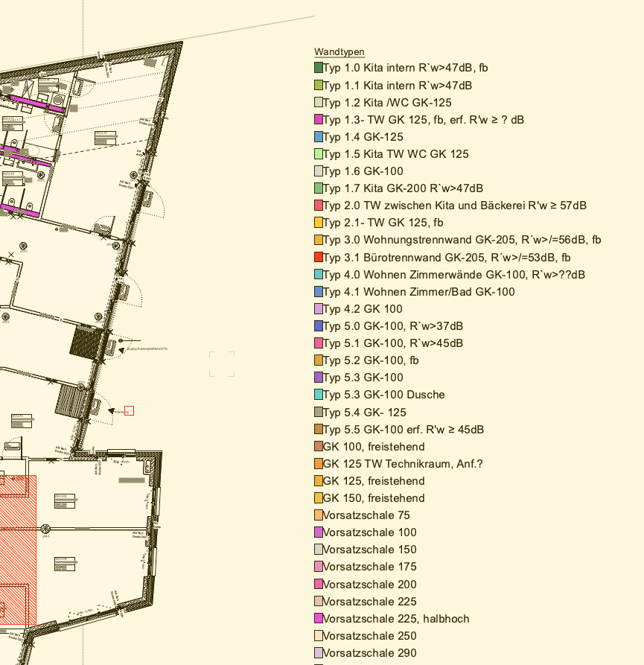This screenshot has width=644, height=665.
Task: Pick the blue Typ 1.4 GK-125 swatch
Action: tap(319, 137)
